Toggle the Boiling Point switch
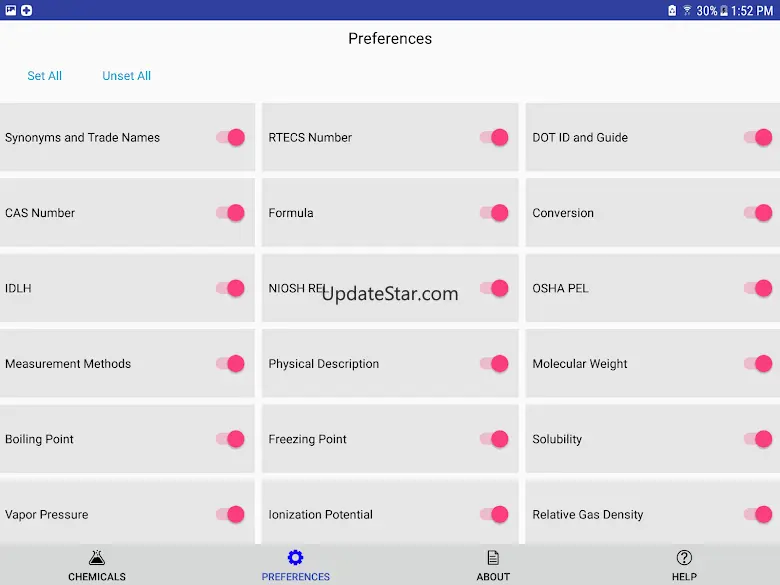Screen dimensions: 780x585 [x=230, y=439]
